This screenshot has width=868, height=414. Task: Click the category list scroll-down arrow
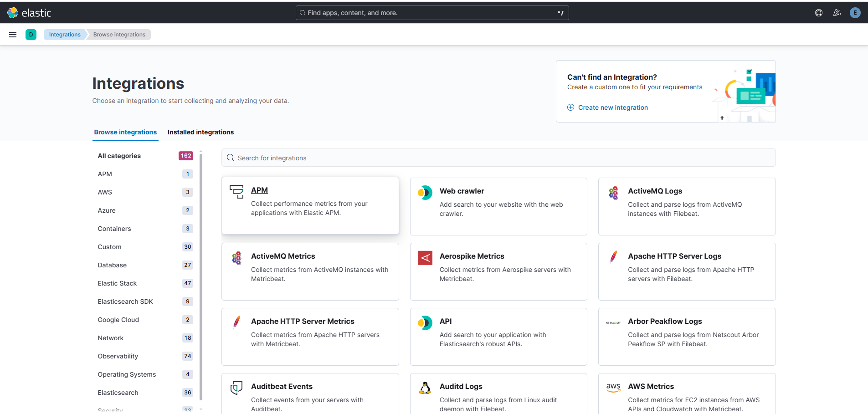click(201, 409)
